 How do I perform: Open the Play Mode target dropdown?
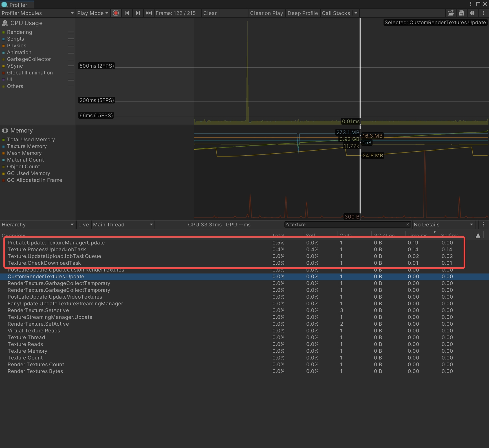[93, 13]
